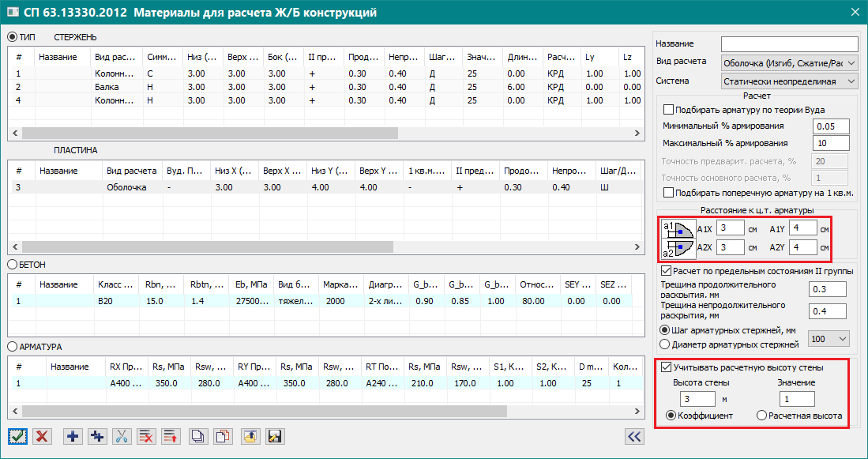This screenshot has height=459, width=868.
Task: Enable 'Подбирать арматуру по теории Вуда' checkbox
Action: coord(669,110)
